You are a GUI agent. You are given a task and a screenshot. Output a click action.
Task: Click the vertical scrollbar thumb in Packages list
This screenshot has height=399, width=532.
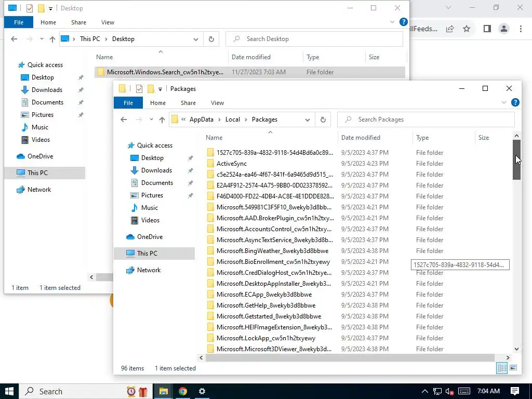coord(516,160)
